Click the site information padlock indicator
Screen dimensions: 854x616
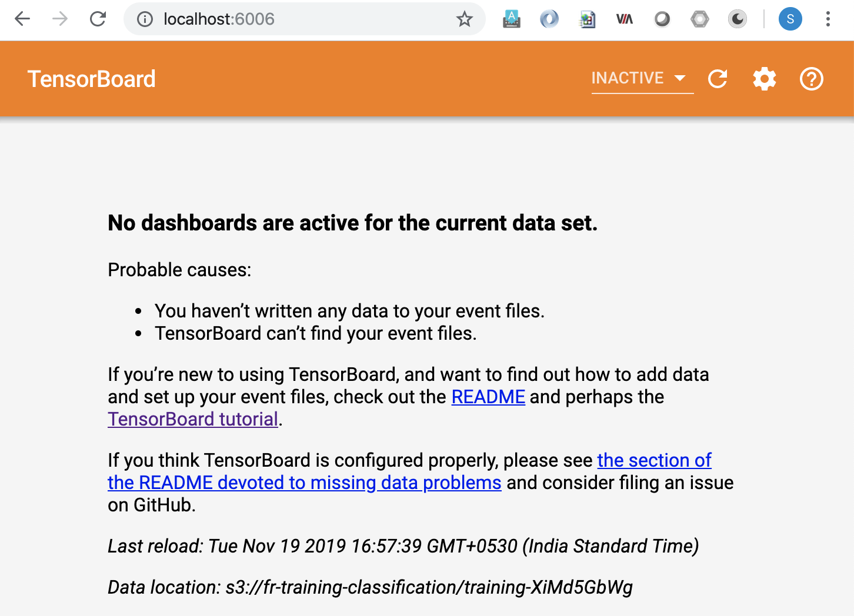coord(145,19)
